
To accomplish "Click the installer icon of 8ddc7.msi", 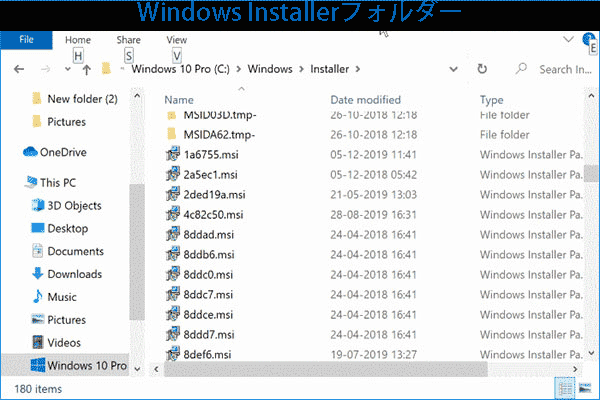I will point(173,294).
